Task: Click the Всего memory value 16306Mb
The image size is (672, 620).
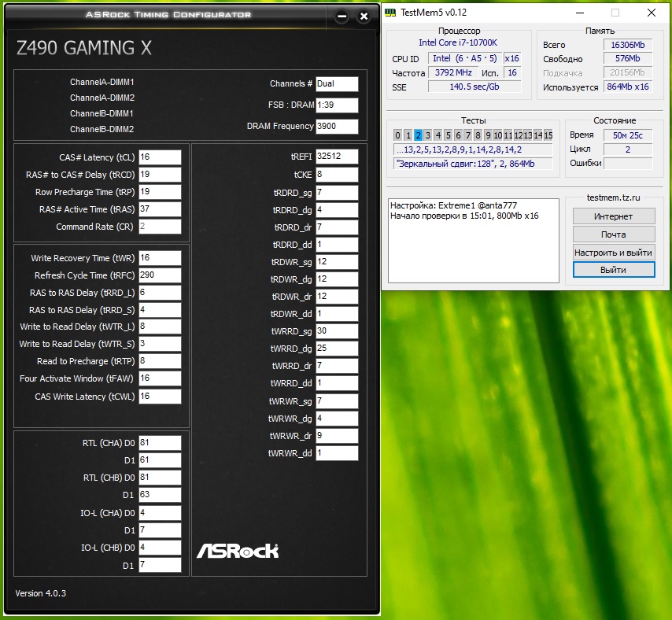Action: tap(628, 45)
